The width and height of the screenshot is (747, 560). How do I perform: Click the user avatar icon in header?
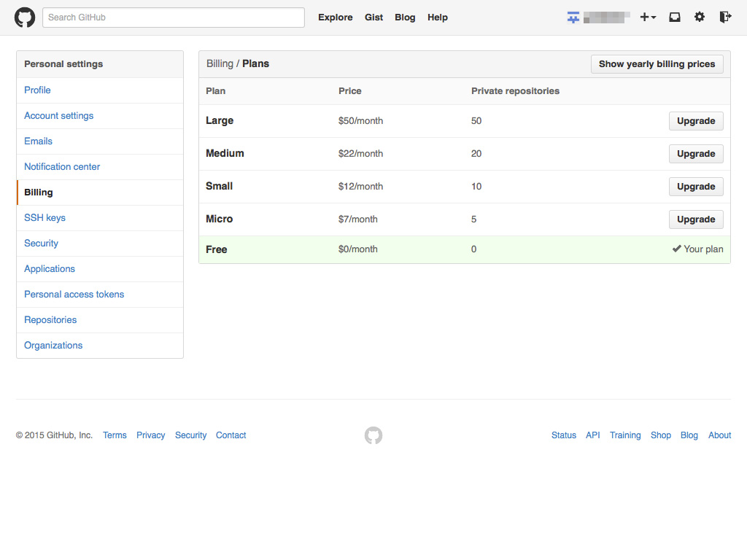573,17
